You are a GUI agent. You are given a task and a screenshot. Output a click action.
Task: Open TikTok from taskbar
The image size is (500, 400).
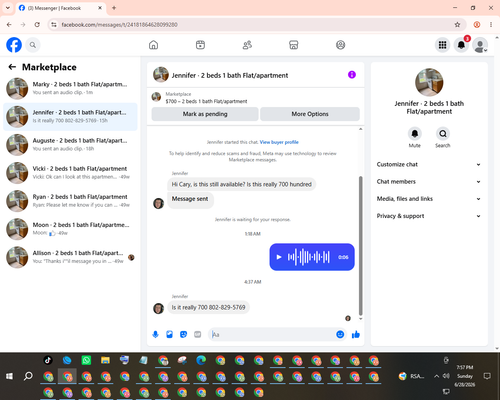click(48, 360)
